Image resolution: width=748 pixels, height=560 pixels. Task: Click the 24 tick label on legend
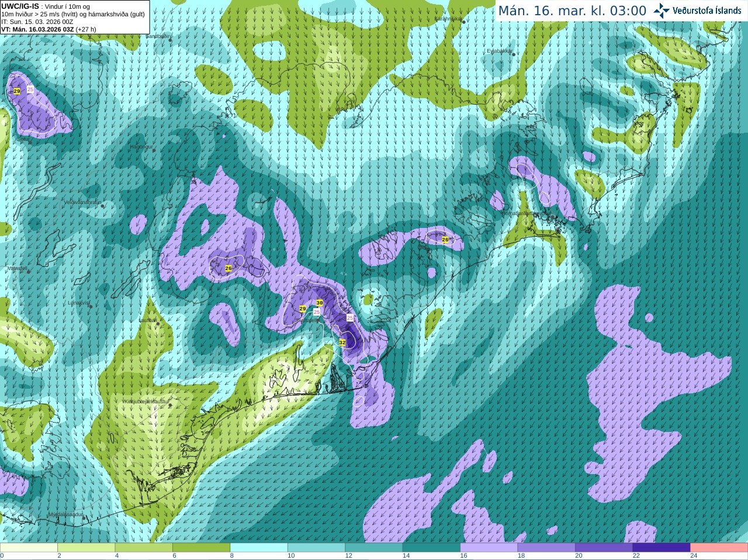tap(694, 556)
